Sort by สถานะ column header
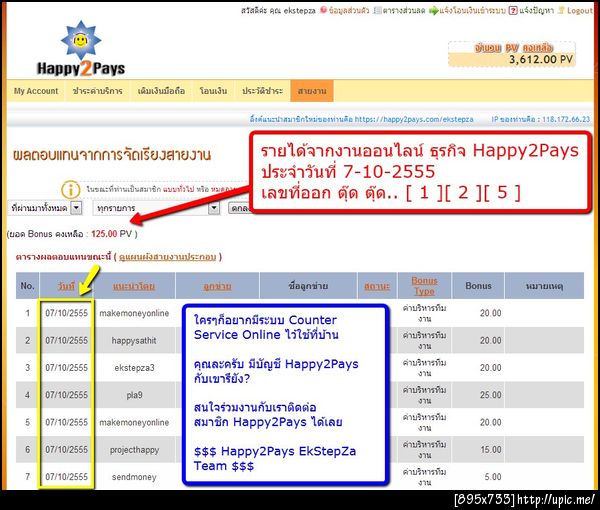This screenshot has width=600, height=510. pyautogui.click(x=377, y=286)
